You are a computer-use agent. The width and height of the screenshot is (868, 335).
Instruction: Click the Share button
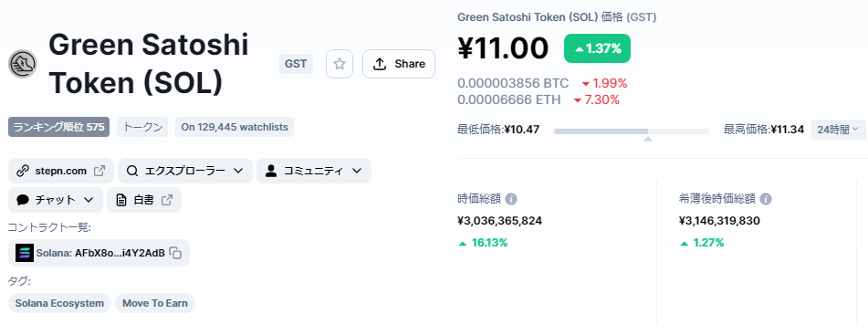(399, 64)
